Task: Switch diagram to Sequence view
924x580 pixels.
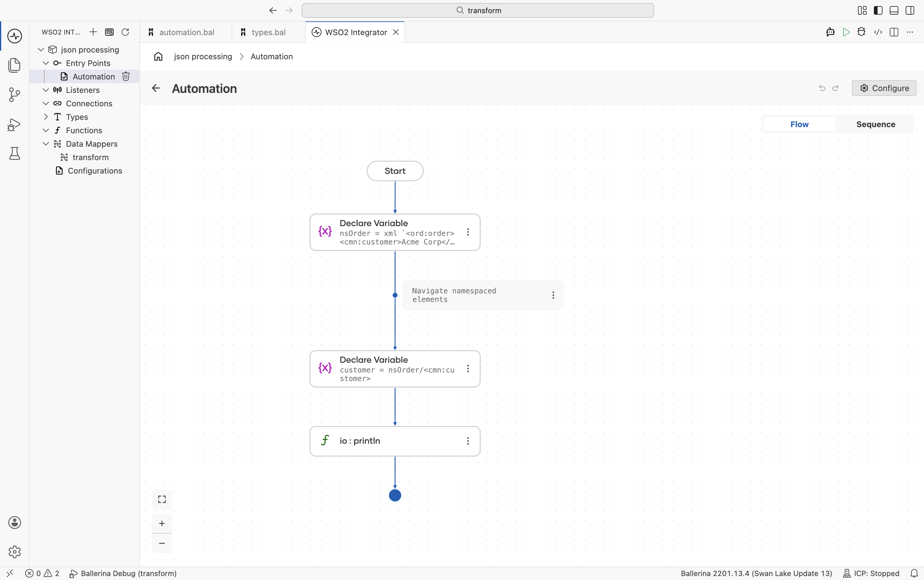Action: point(876,124)
